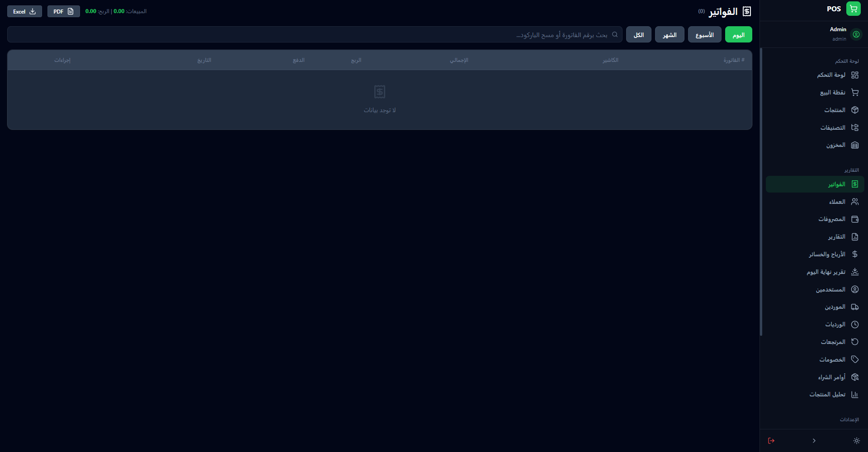This screenshot has width=868, height=452.
Task: Click the الورديات clock icon
Action: [855, 325]
